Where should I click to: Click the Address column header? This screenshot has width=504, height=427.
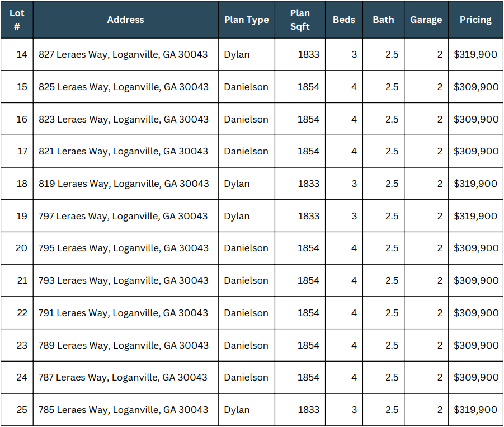coord(125,20)
